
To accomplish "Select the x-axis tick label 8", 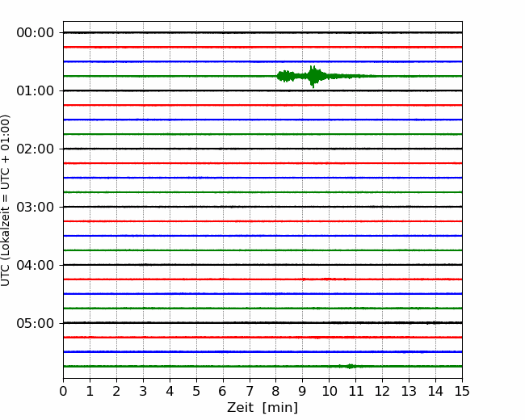I will (276, 391).
